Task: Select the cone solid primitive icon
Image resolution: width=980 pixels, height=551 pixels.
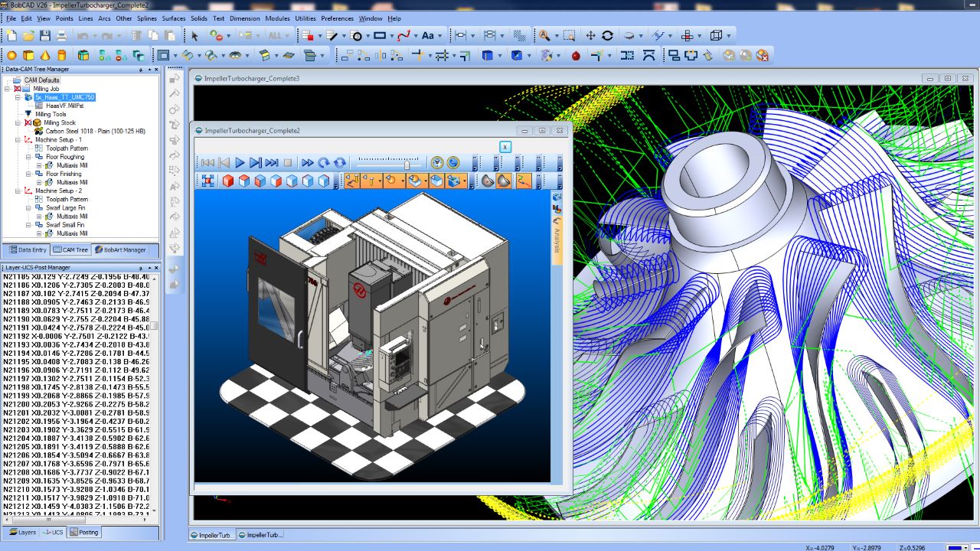Action: [x=45, y=55]
